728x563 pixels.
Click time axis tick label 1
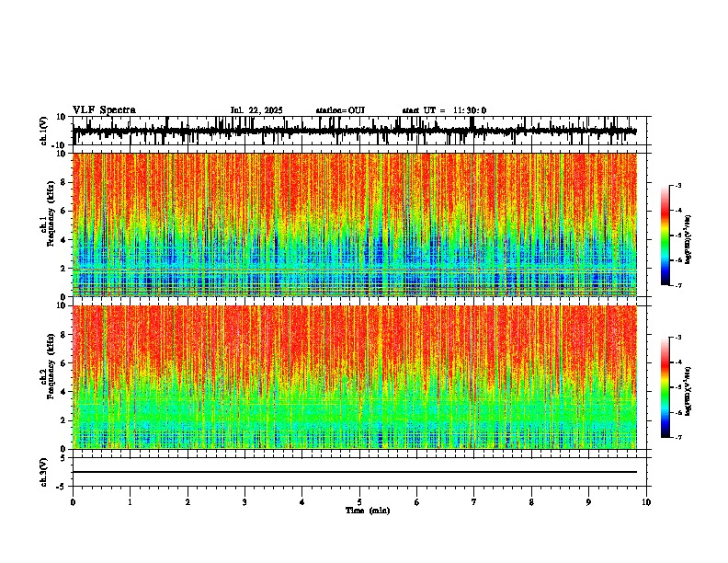[x=130, y=502]
